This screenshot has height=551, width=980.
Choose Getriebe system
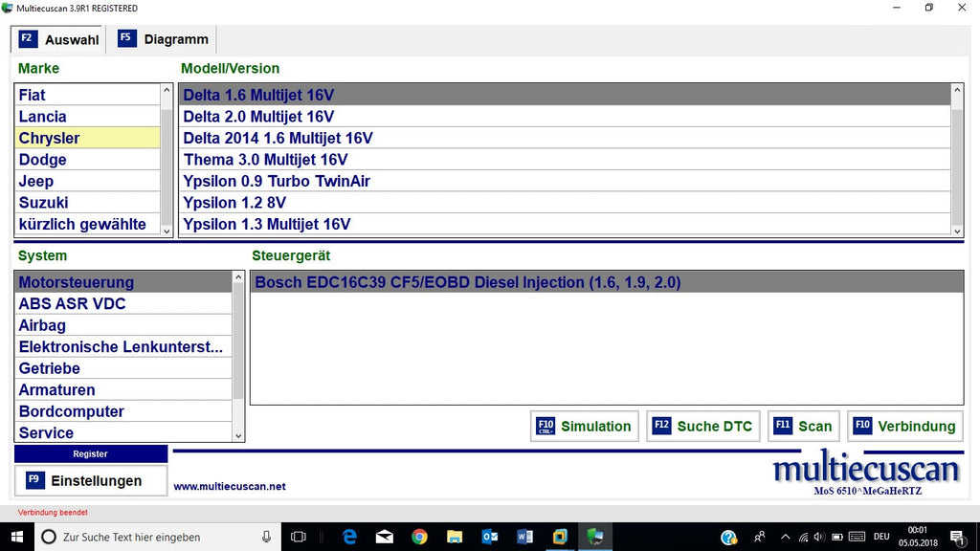pos(123,368)
